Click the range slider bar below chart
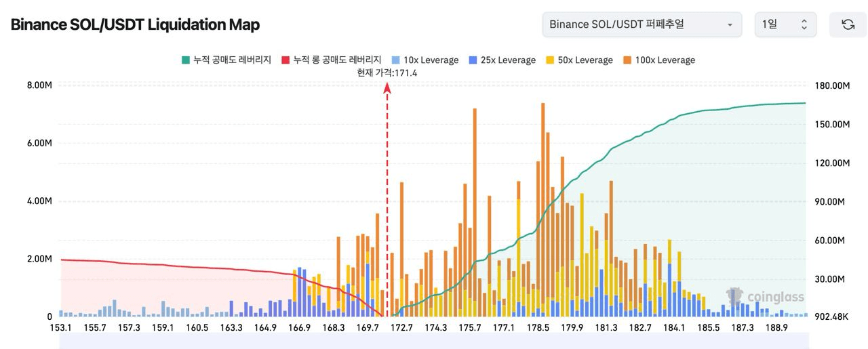The width and height of the screenshot is (868, 349). [x=433, y=342]
